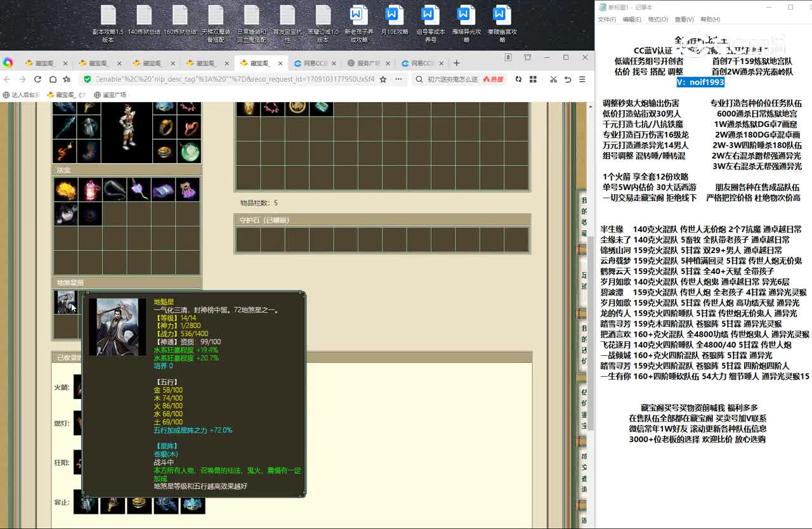
Task: Open Notepad 文件(F) menu
Action: point(607,20)
